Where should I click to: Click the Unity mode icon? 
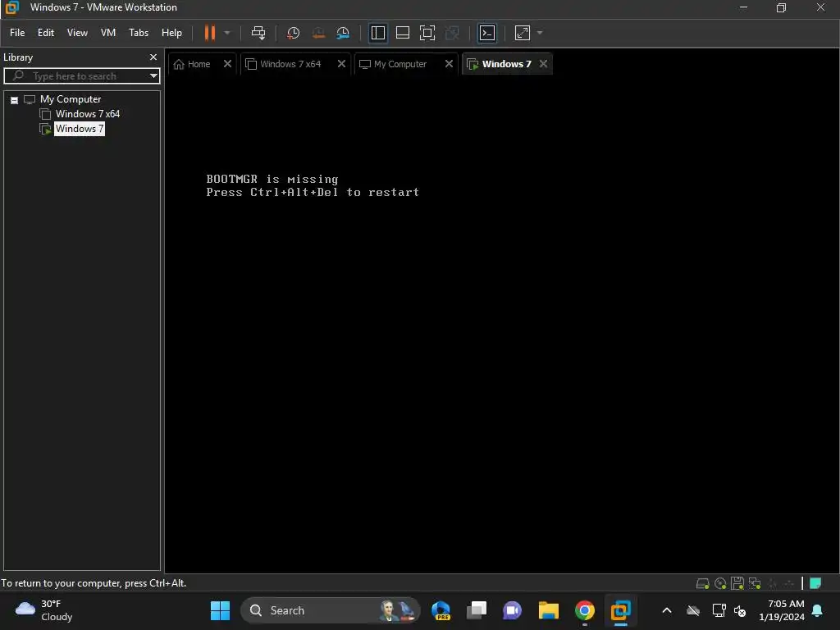[x=452, y=33]
